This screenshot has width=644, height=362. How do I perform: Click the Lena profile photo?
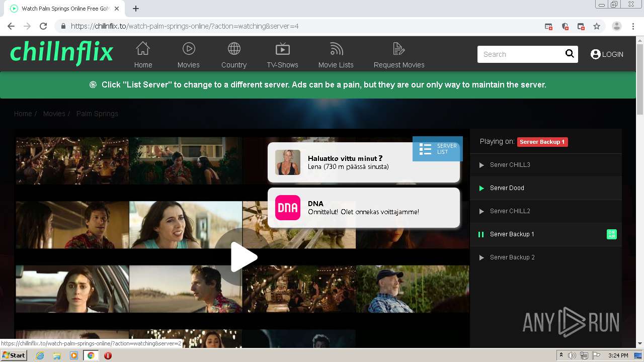[288, 162]
